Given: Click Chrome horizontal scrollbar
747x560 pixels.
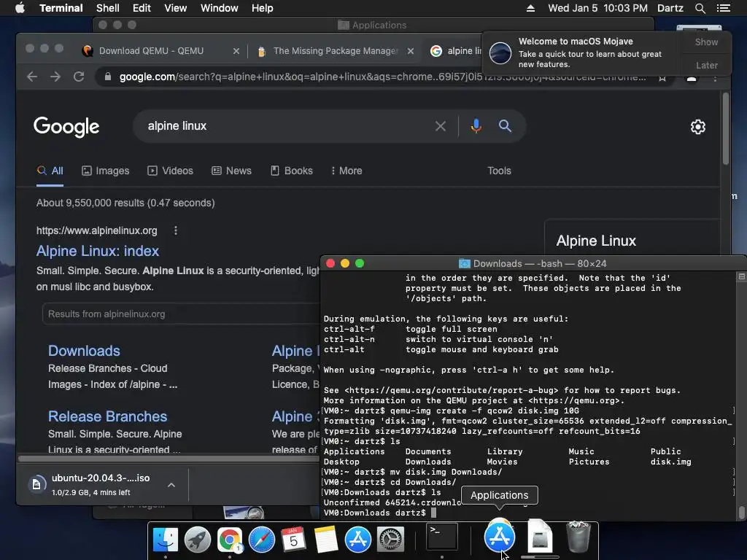Looking at the screenshot, I should [169, 459].
